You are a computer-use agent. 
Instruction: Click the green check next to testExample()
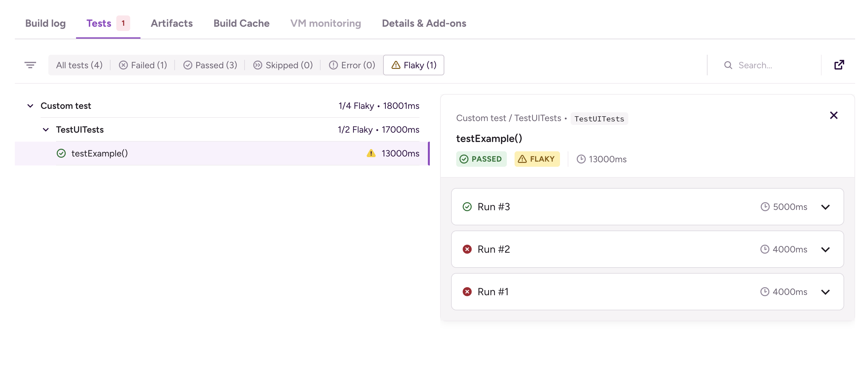61,154
